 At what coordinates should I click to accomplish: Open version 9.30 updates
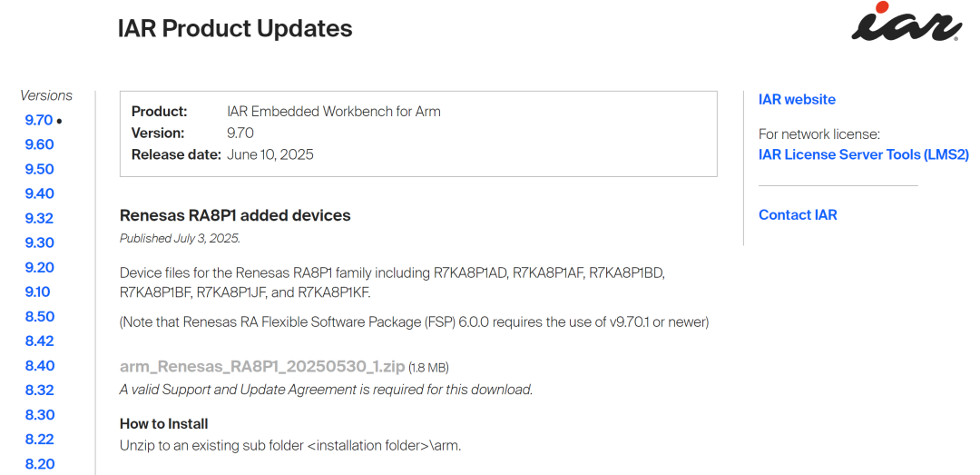pos(39,242)
